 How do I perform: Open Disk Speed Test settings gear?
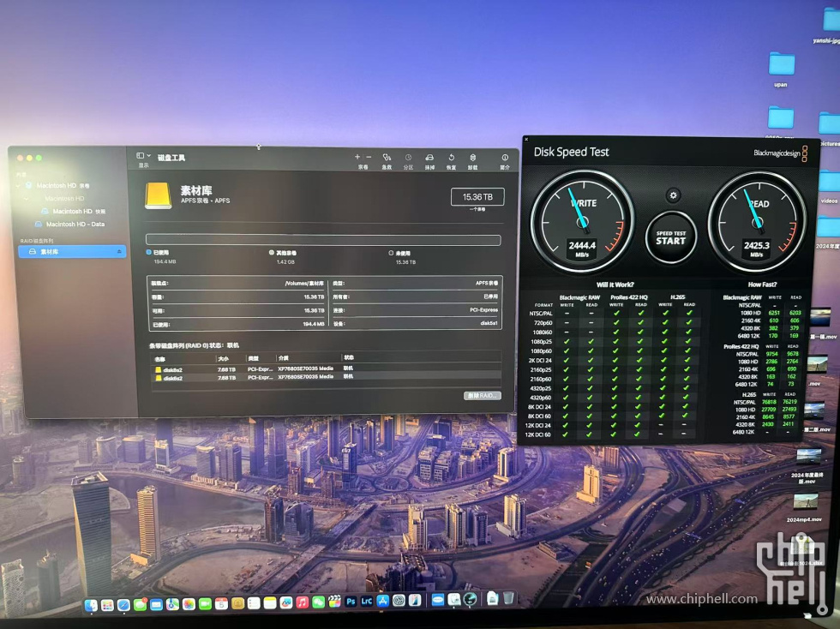click(674, 195)
